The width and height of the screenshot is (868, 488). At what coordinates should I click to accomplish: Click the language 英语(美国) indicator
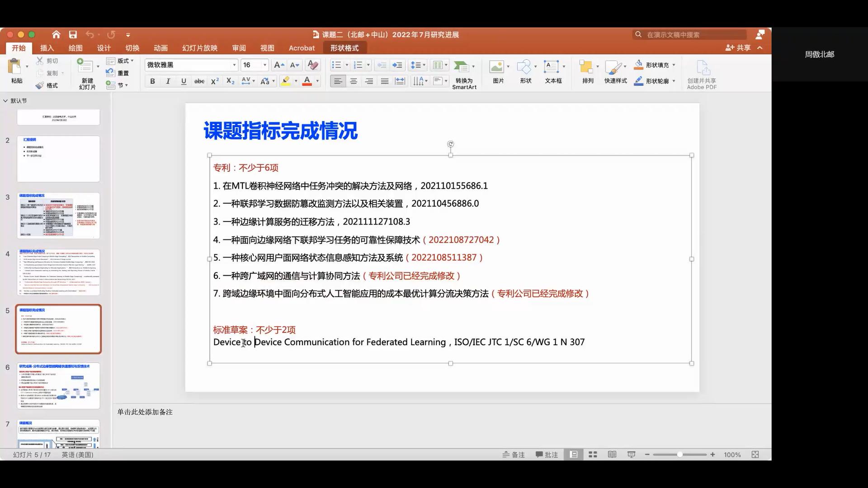pos(77,455)
